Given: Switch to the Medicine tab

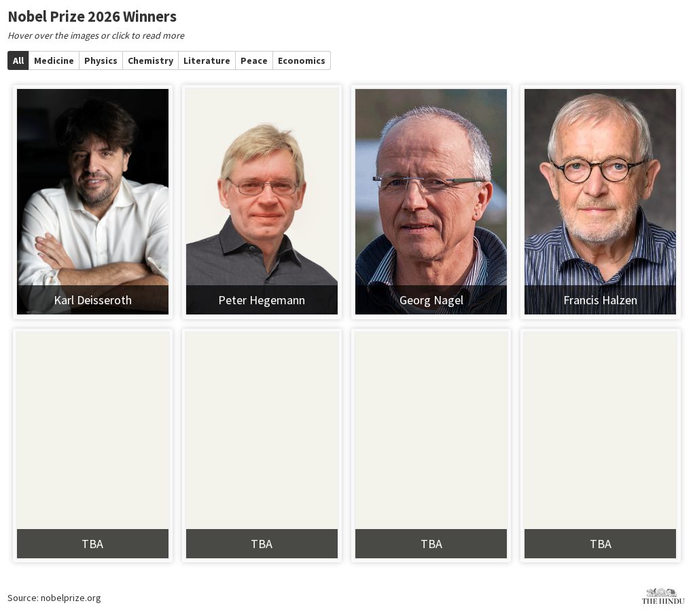Looking at the screenshot, I should pyautogui.click(x=54, y=60).
